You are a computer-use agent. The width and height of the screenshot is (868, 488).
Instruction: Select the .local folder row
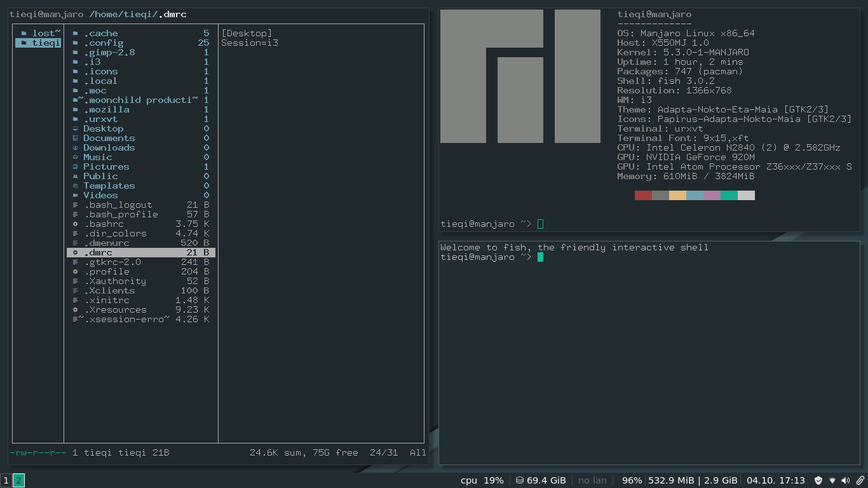pos(141,81)
